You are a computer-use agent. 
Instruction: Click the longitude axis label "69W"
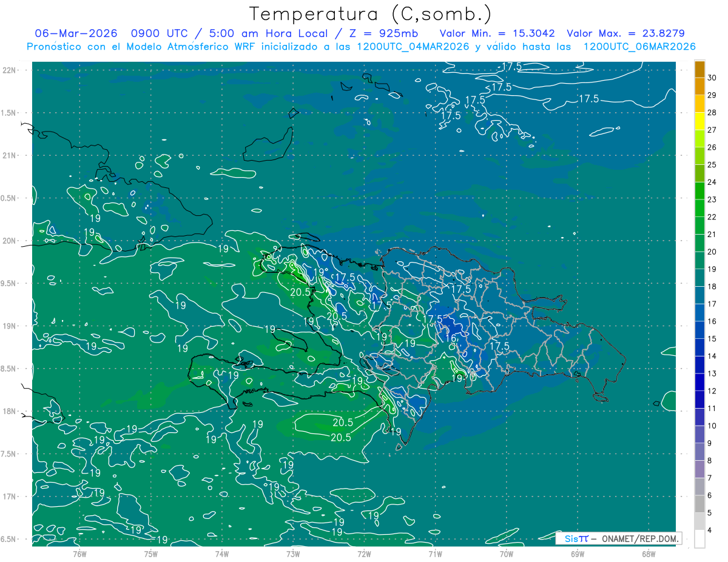578,553
